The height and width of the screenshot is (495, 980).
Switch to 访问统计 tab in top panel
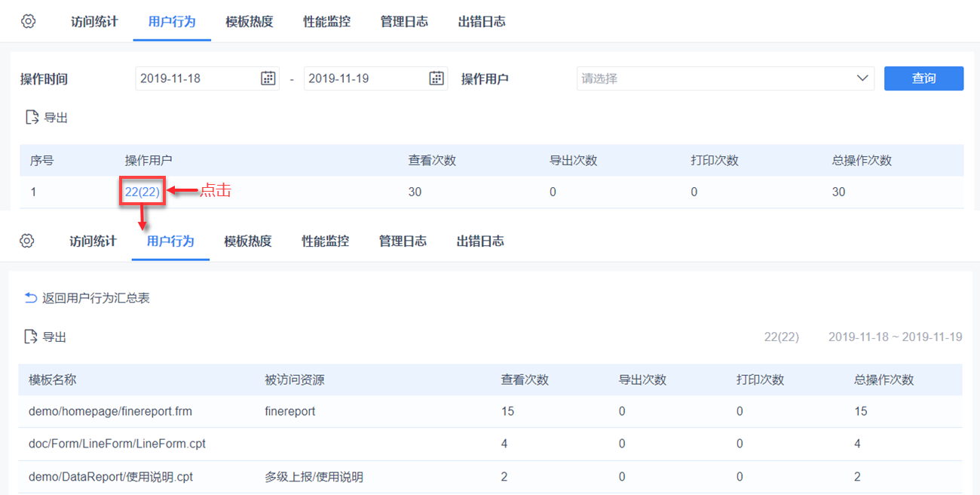[x=94, y=21]
